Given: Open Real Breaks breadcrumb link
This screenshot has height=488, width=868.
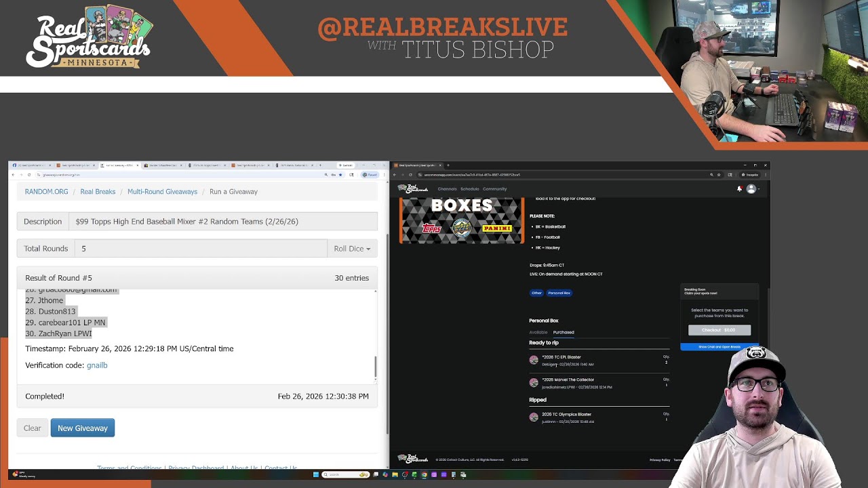Looking at the screenshot, I should tap(98, 192).
